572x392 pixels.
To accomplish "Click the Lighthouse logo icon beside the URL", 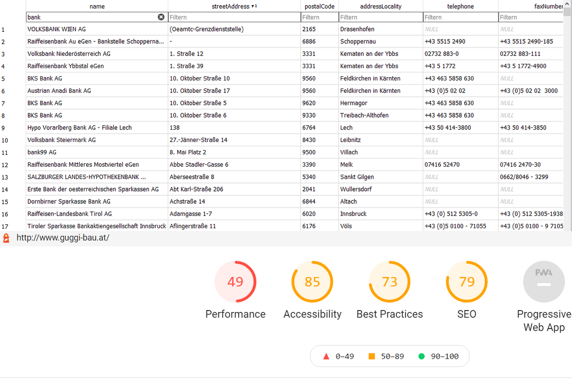I will pyautogui.click(x=6, y=238).
